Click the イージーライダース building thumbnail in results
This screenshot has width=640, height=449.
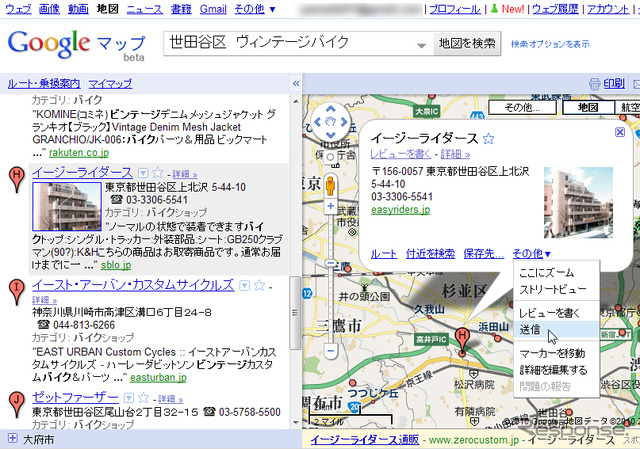click(67, 207)
